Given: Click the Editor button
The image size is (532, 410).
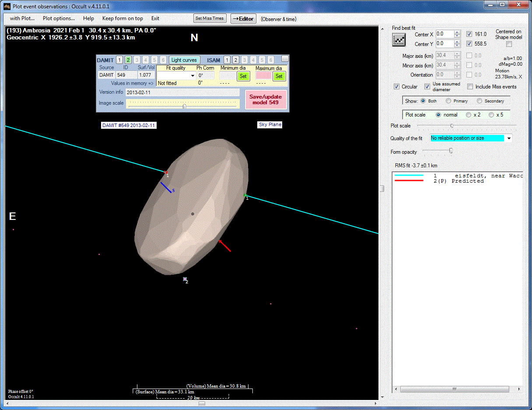Looking at the screenshot, I should pyautogui.click(x=243, y=19).
